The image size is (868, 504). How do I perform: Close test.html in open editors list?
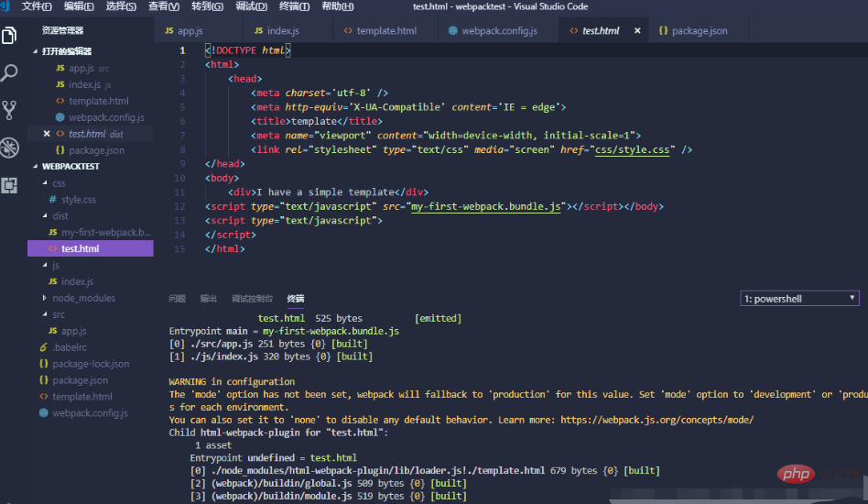47,134
